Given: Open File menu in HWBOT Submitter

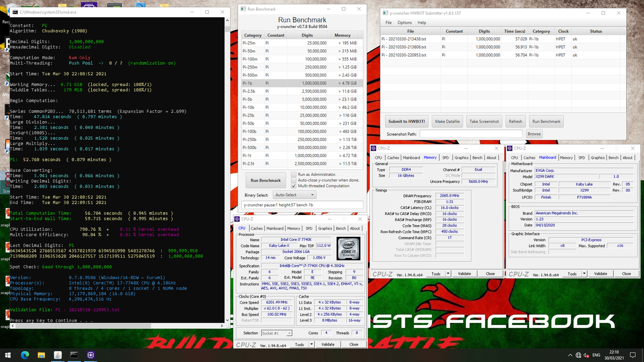Looking at the screenshot, I should (x=388, y=22).
